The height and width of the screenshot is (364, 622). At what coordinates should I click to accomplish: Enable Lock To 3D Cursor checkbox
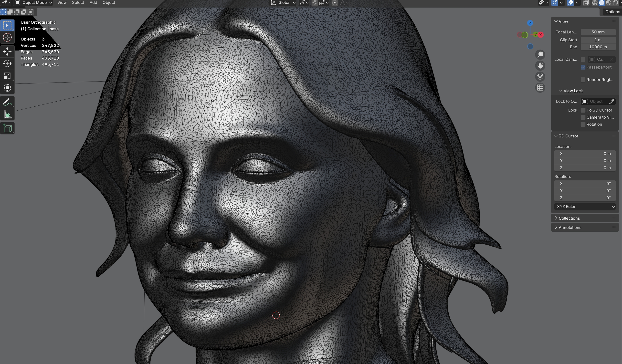click(x=583, y=110)
